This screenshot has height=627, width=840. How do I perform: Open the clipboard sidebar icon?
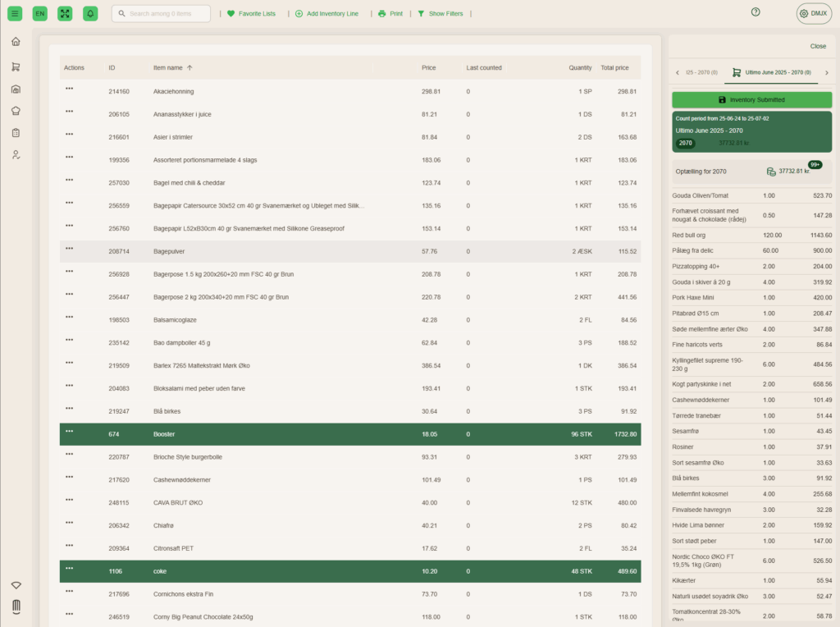pos(16,133)
